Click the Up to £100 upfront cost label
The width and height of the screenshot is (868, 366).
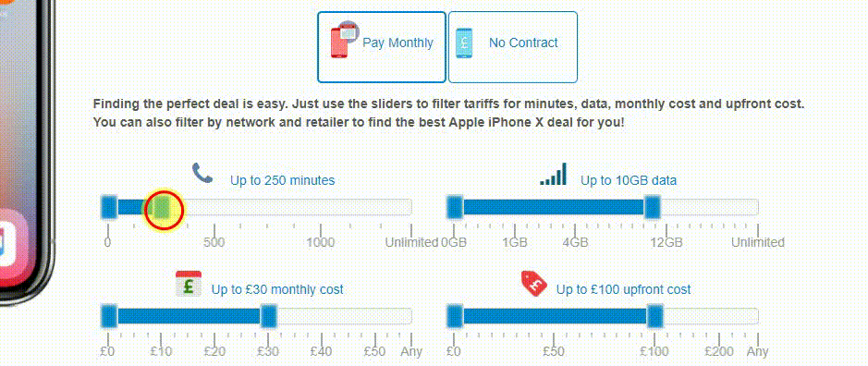623,289
